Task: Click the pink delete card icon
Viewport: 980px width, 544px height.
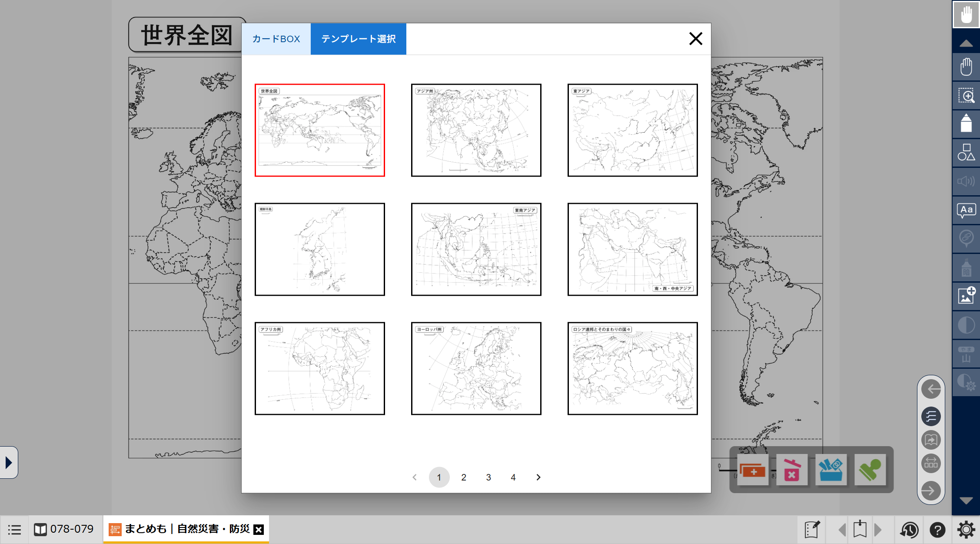Action: pos(792,470)
